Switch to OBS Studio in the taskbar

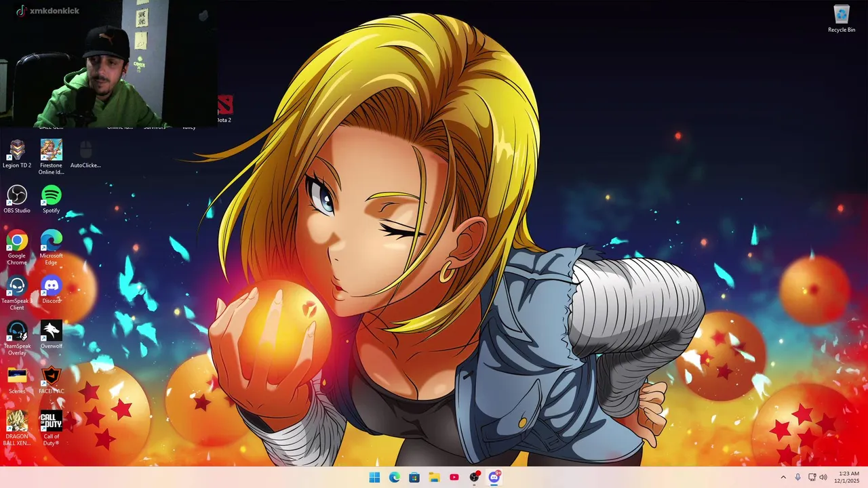coord(475,477)
